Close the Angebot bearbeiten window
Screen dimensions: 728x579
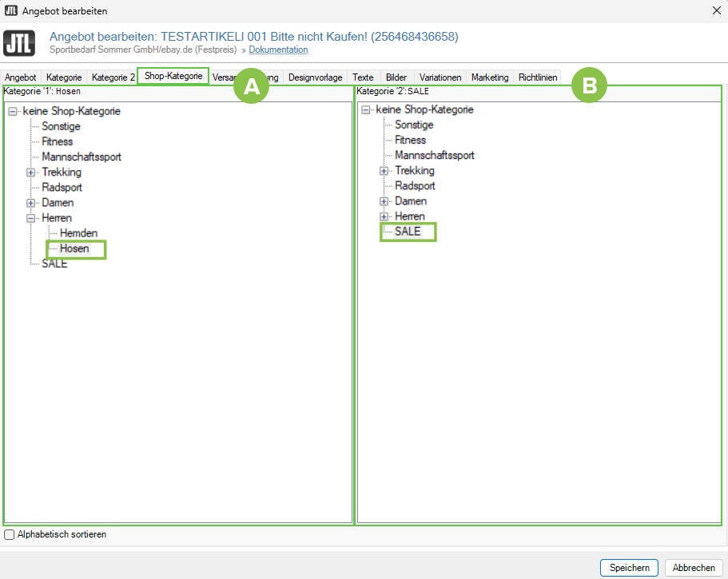pyautogui.click(x=714, y=11)
